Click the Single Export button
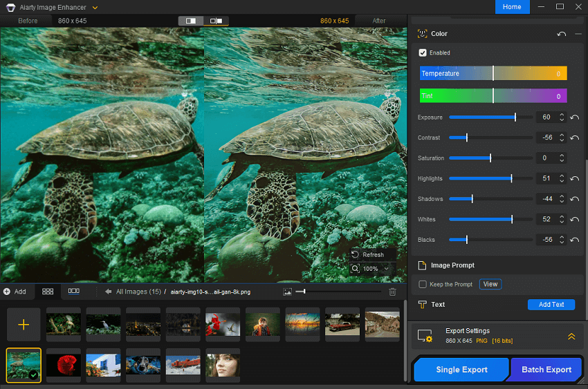Viewport: 588px width, 389px height. [461, 370]
